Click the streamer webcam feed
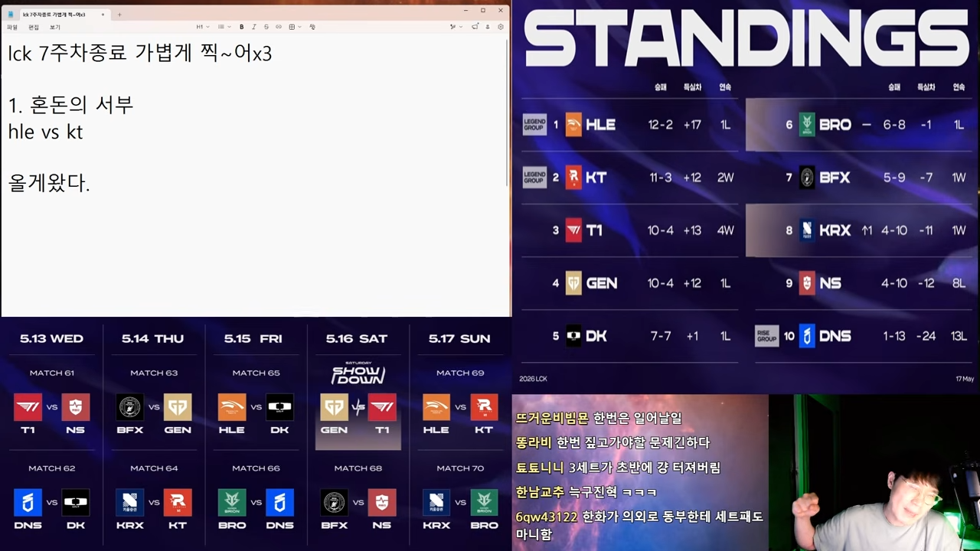The height and width of the screenshot is (551, 980). click(874, 473)
